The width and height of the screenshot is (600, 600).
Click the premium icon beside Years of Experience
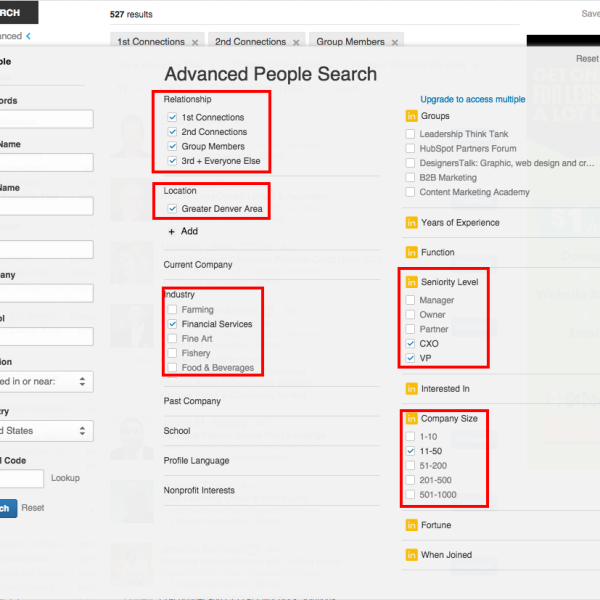411,222
